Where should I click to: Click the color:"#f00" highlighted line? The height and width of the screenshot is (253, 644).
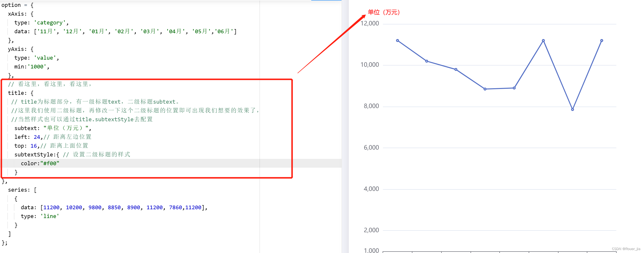40,163
